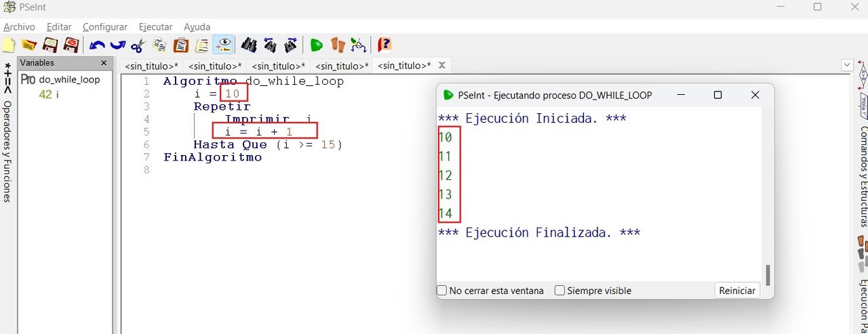Open the Ayuda menu

pyautogui.click(x=197, y=27)
